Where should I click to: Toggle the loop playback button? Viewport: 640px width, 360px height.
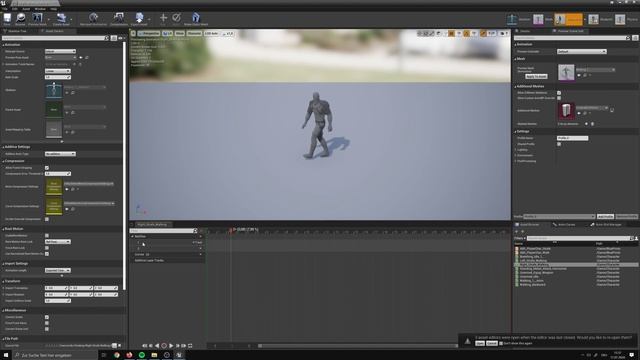(190, 346)
